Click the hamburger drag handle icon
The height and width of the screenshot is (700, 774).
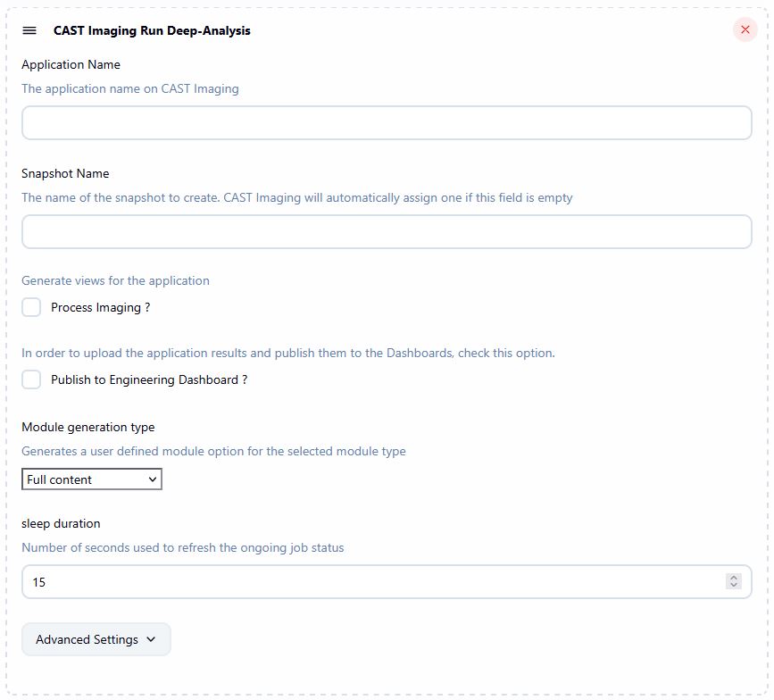point(29,30)
